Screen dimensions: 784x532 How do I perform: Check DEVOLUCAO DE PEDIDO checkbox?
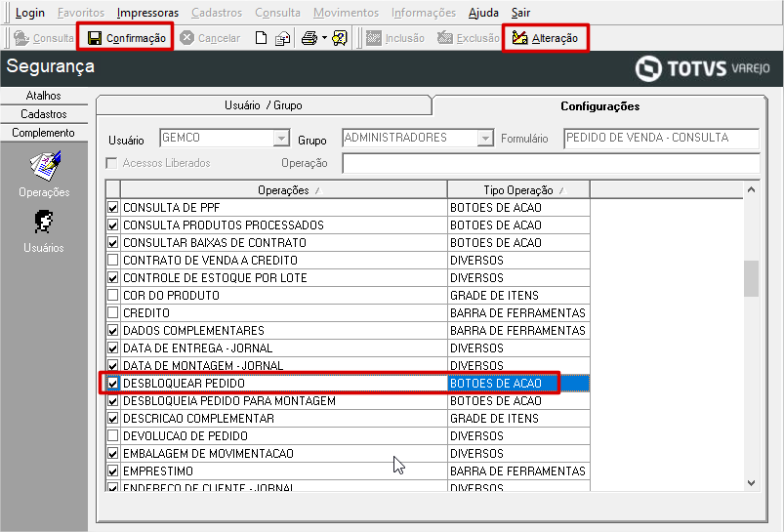pyautogui.click(x=113, y=436)
